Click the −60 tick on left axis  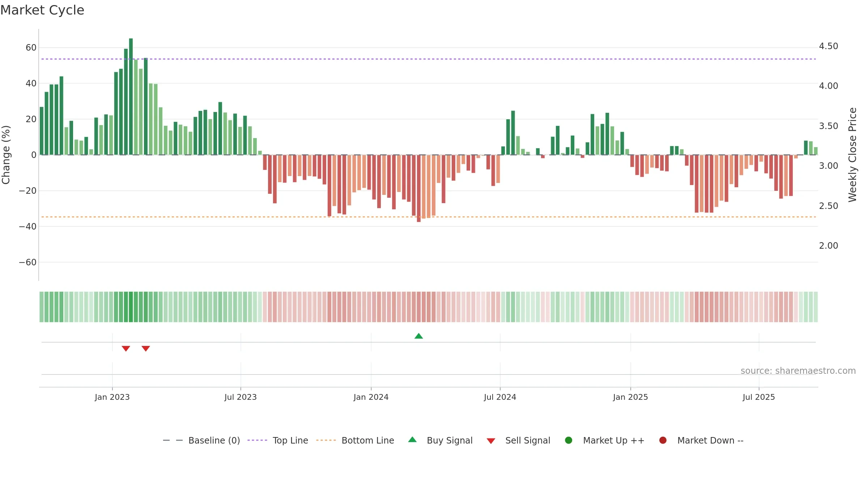coord(28,262)
